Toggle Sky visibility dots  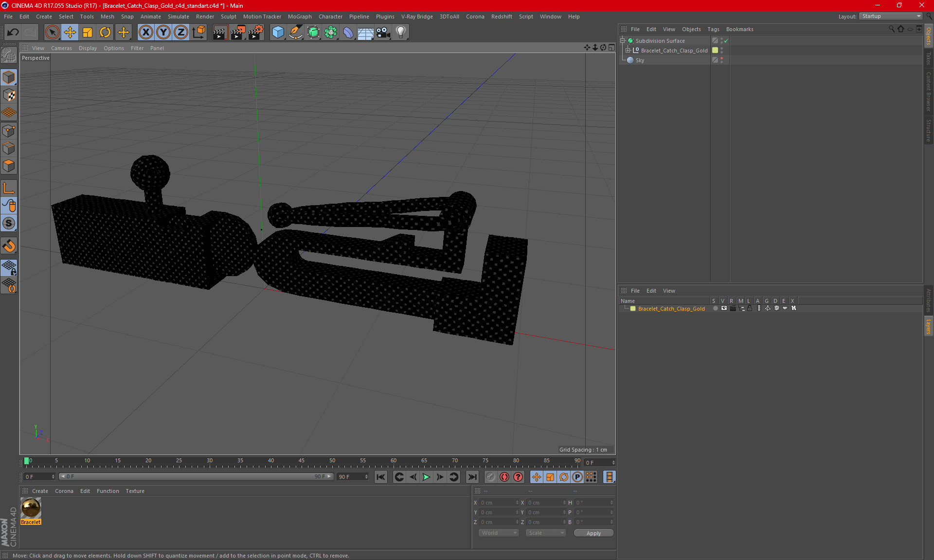(721, 60)
